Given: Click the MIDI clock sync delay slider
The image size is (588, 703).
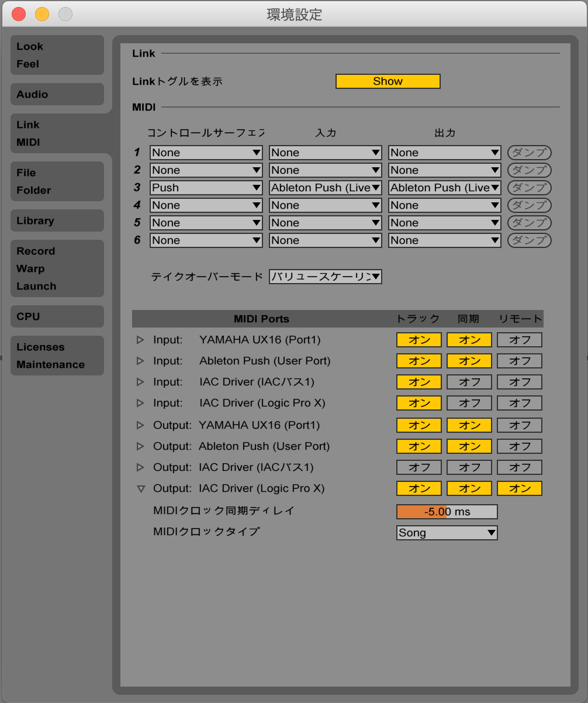Looking at the screenshot, I should (447, 512).
